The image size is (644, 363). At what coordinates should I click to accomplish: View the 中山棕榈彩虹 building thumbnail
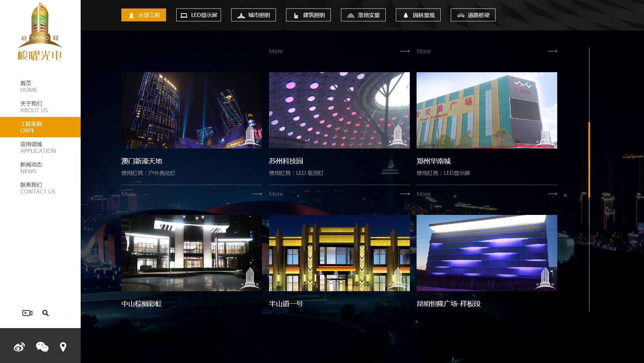pos(192,253)
